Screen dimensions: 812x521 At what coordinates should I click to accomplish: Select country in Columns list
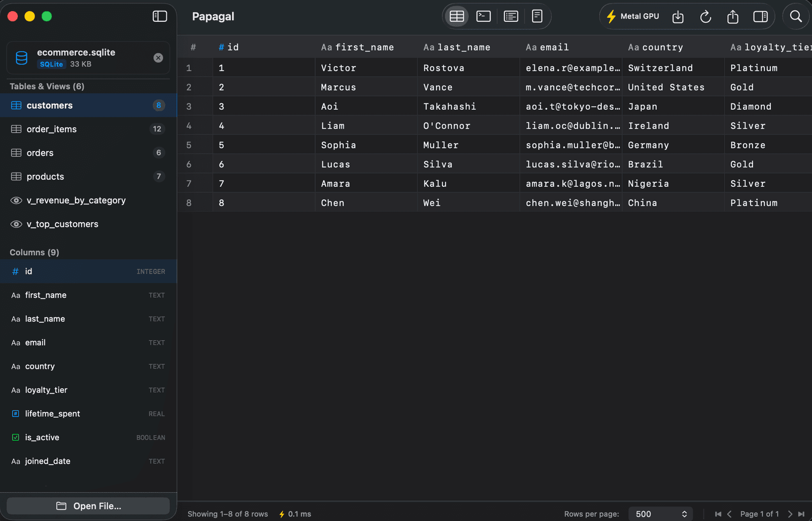click(x=88, y=366)
